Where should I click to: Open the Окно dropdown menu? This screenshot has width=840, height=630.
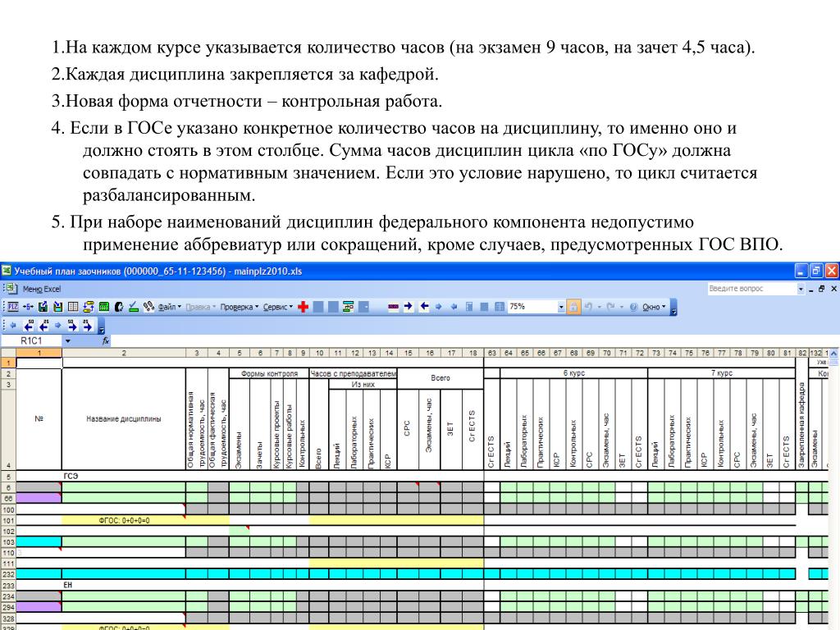tap(654, 307)
